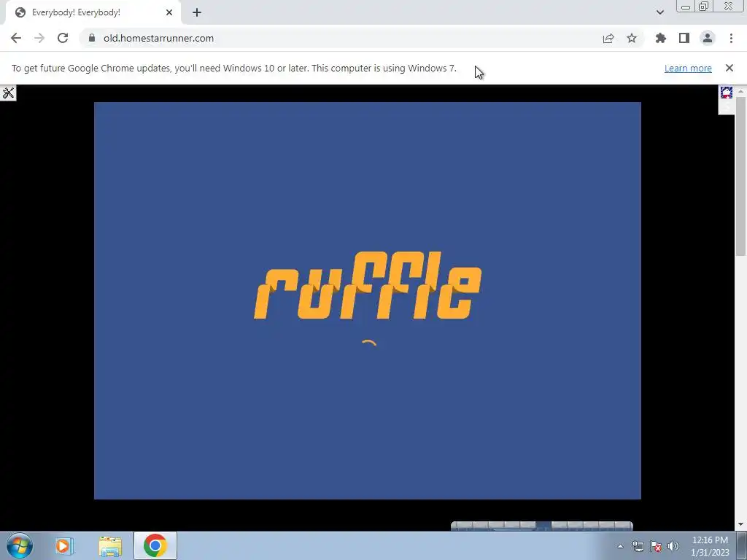Bookmark this tab with the star

(632, 38)
